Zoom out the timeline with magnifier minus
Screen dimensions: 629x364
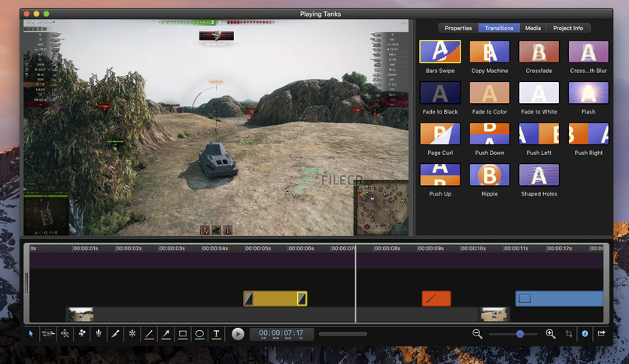[x=477, y=333]
